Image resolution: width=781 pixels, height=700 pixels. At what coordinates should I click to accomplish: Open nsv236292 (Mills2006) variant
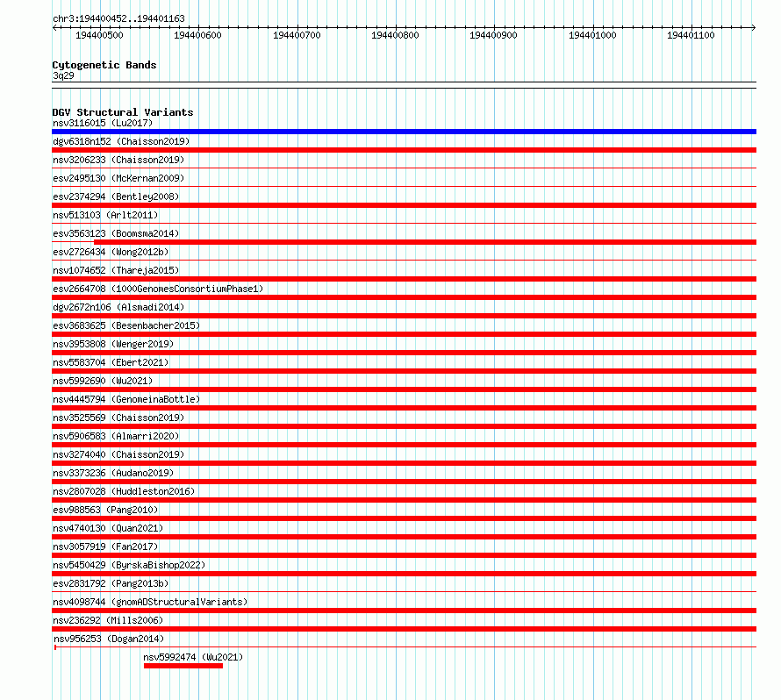point(108,620)
